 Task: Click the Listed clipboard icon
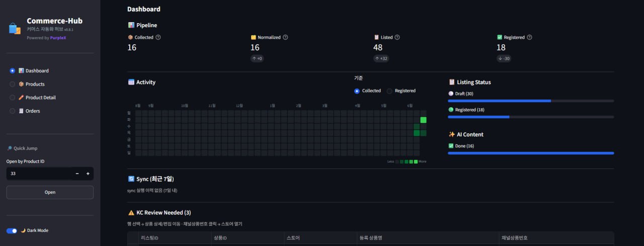376,38
